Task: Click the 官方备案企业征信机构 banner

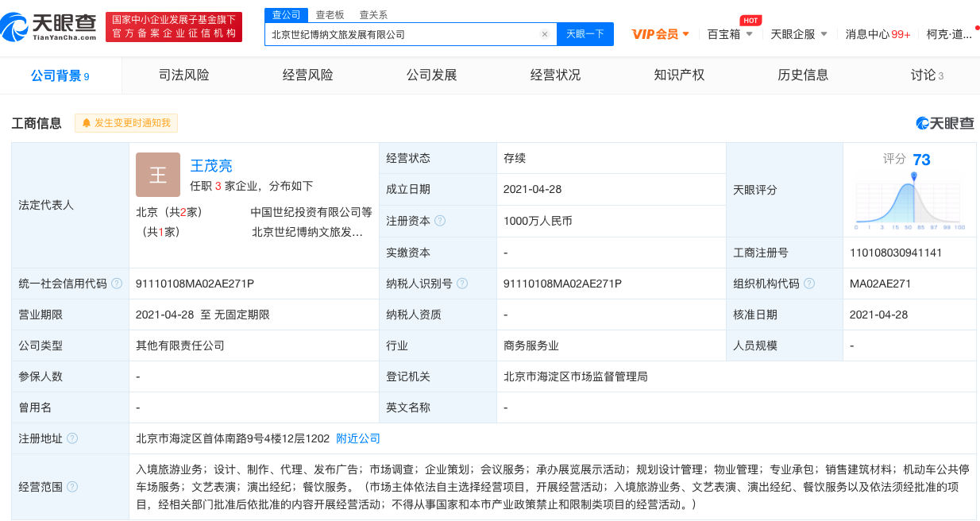Action: (x=174, y=27)
